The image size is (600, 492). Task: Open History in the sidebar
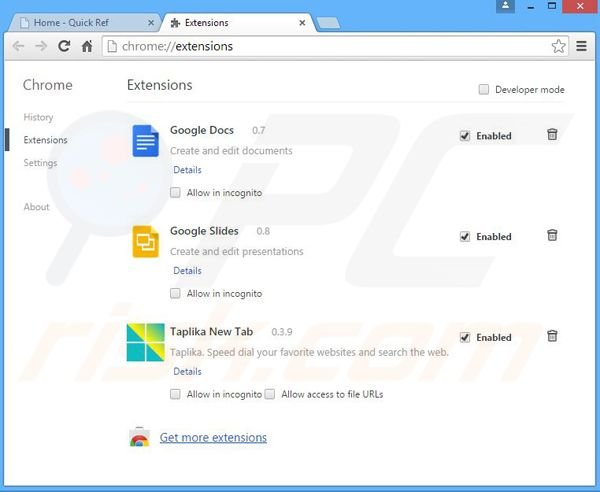(38, 117)
